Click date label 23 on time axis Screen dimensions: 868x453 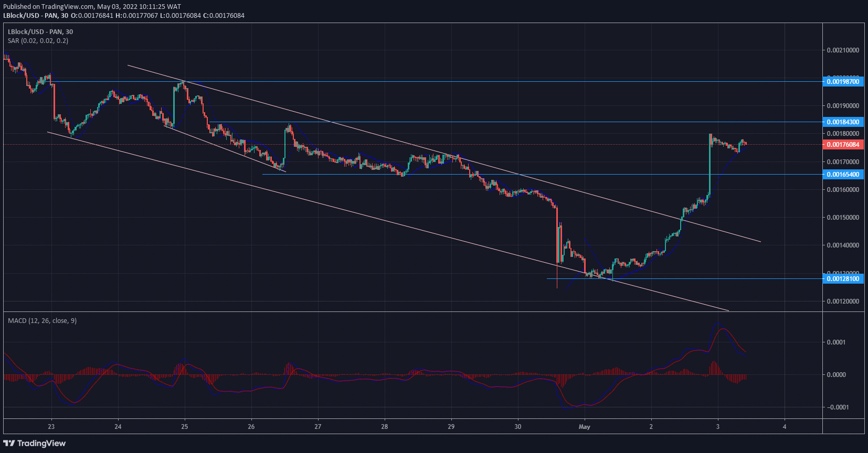(x=51, y=427)
